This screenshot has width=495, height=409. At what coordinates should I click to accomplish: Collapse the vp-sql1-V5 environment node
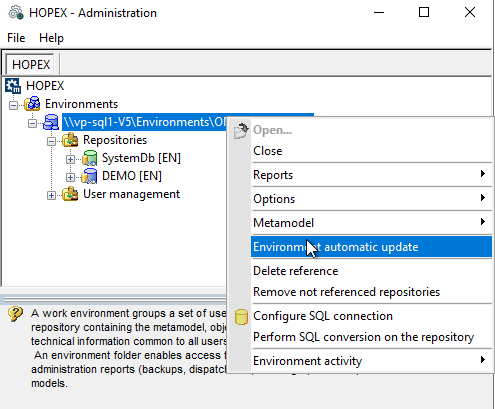32,123
